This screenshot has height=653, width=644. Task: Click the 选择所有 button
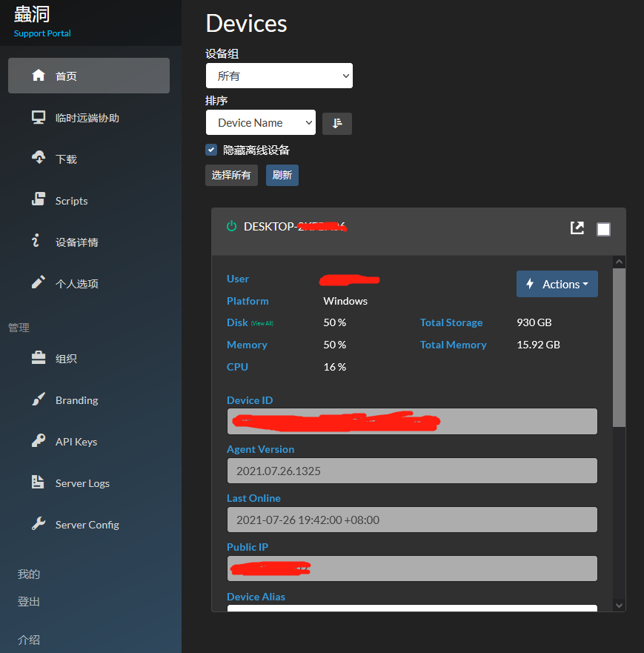click(231, 176)
